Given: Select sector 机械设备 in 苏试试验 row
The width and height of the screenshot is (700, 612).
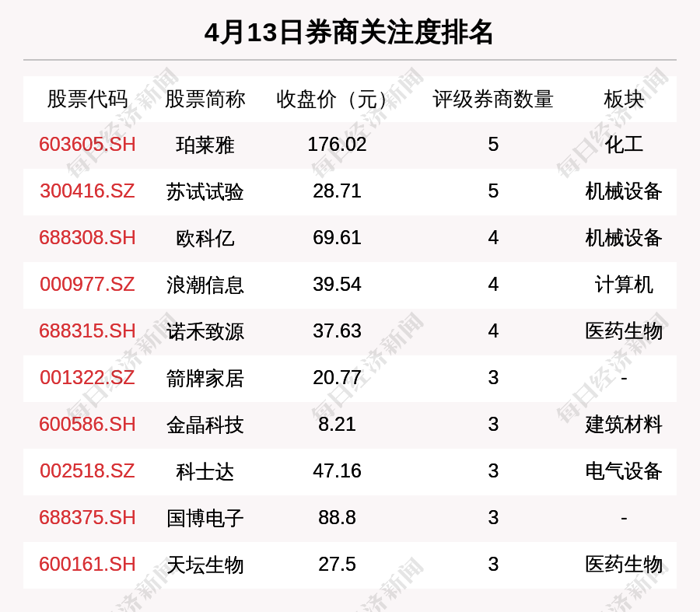Looking at the screenshot, I should pyautogui.click(x=624, y=191).
